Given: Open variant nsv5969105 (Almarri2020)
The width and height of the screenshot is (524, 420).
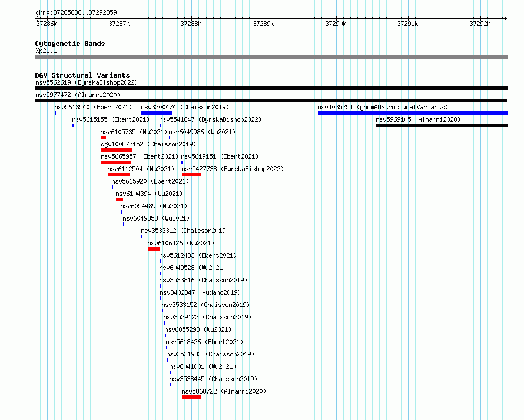Looking at the screenshot, I should click(x=418, y=119).
